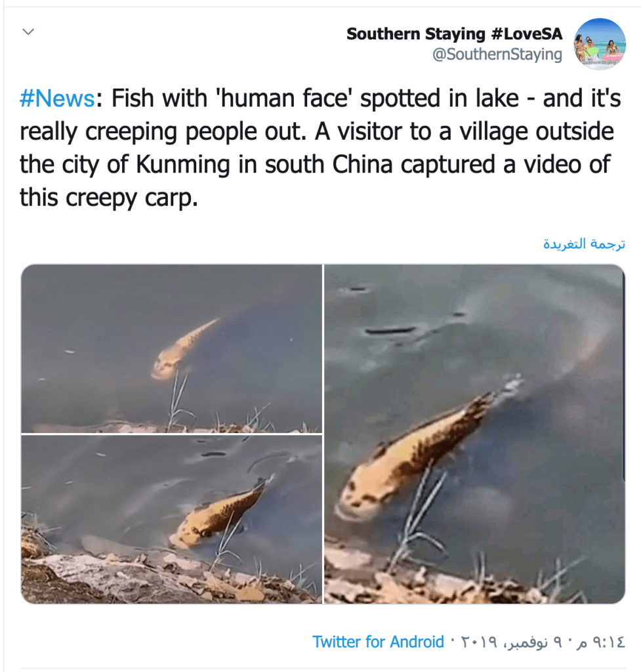Open the large right-side fish photo
This screenshot has width=641, height=672.
click(474, 434)
